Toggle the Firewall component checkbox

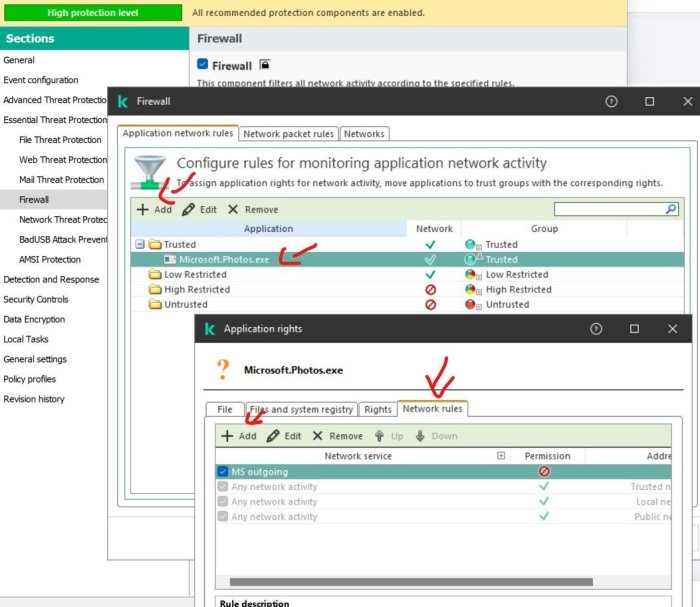(202, 64)
